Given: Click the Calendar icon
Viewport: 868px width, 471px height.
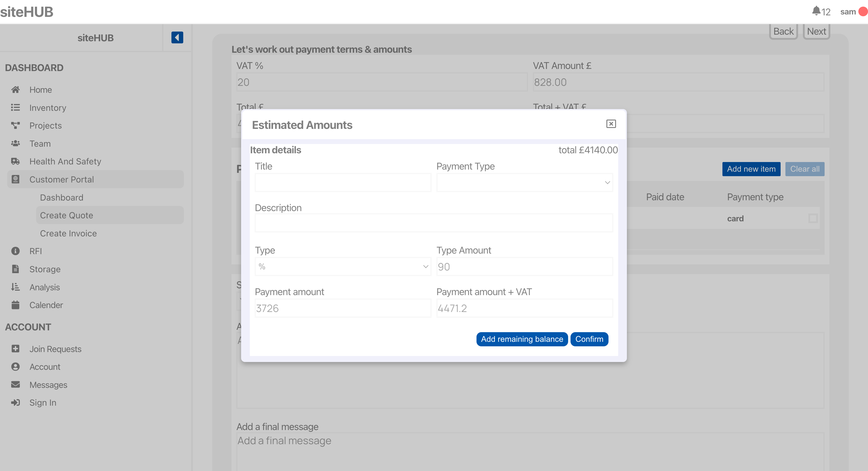Looking at the screenshot, I should (15, 305).
